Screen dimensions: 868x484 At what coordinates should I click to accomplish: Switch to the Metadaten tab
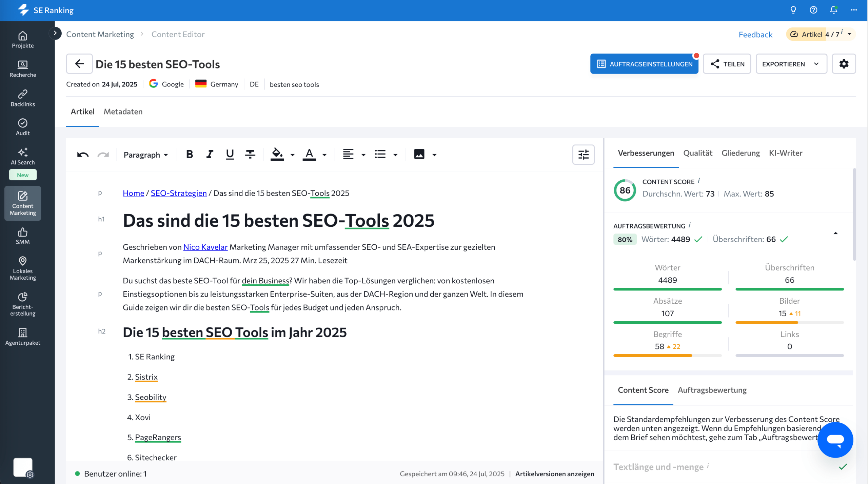123,112
